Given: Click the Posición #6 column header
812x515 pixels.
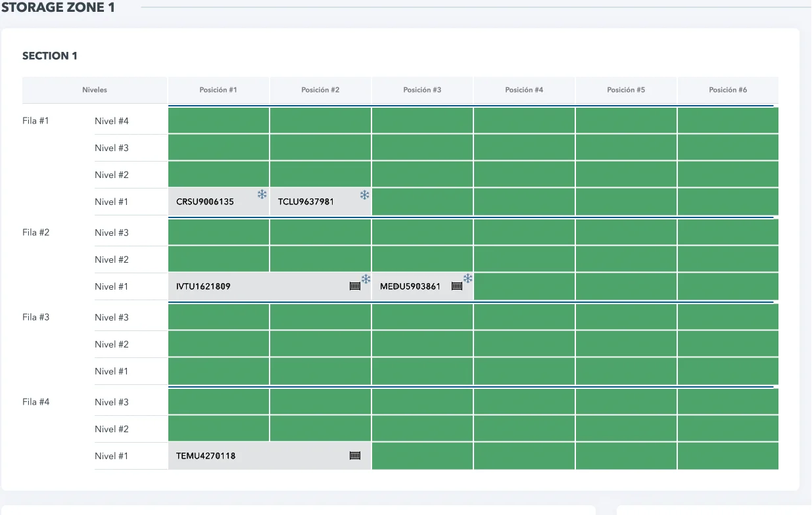Looking at the screenshot, I should click(728, 90).
